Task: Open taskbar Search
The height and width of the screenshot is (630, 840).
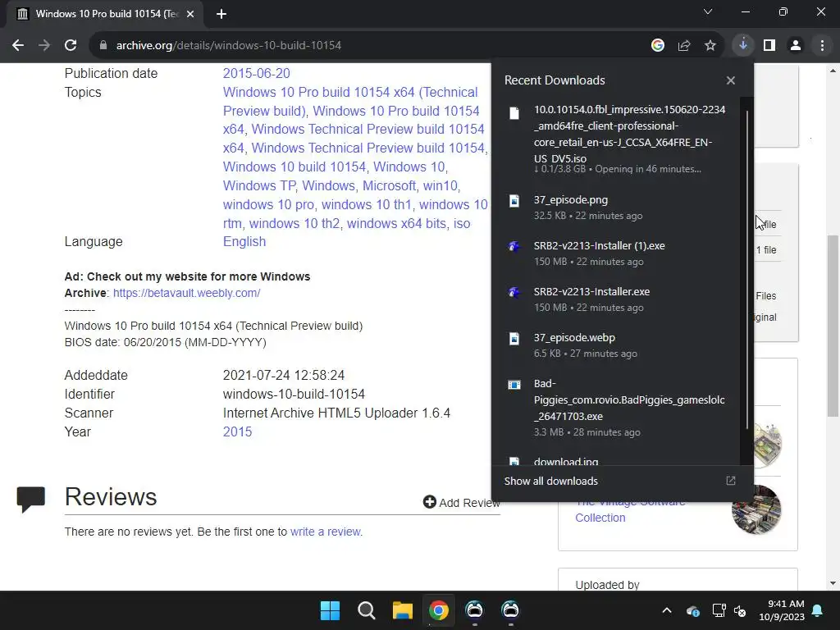Action: (367, 610)
